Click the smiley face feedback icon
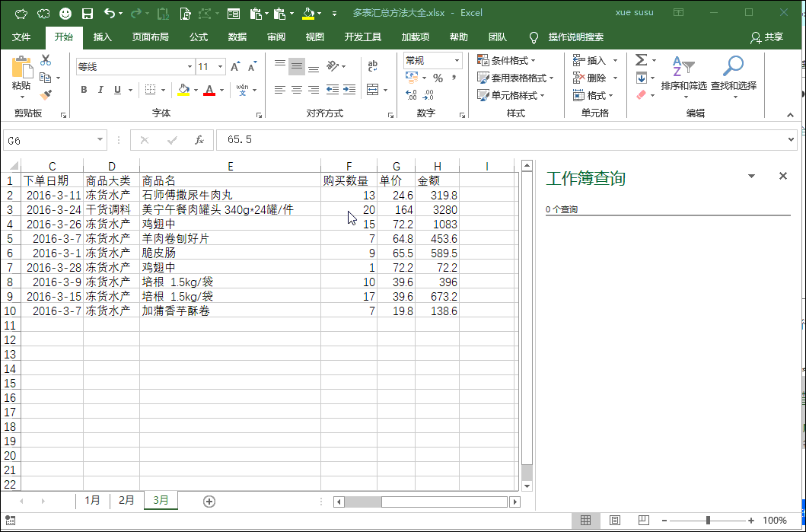 [x=65, y=14]
